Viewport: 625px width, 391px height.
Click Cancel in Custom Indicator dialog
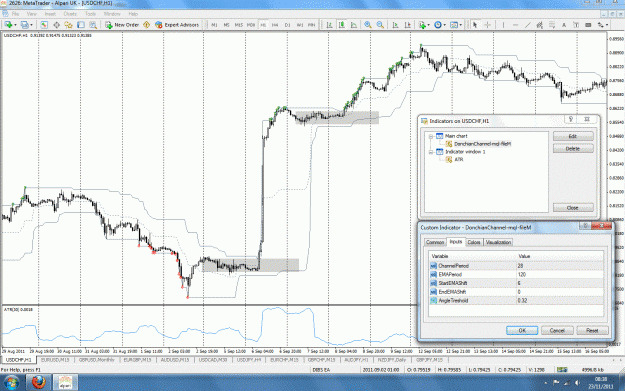(557, 330)
